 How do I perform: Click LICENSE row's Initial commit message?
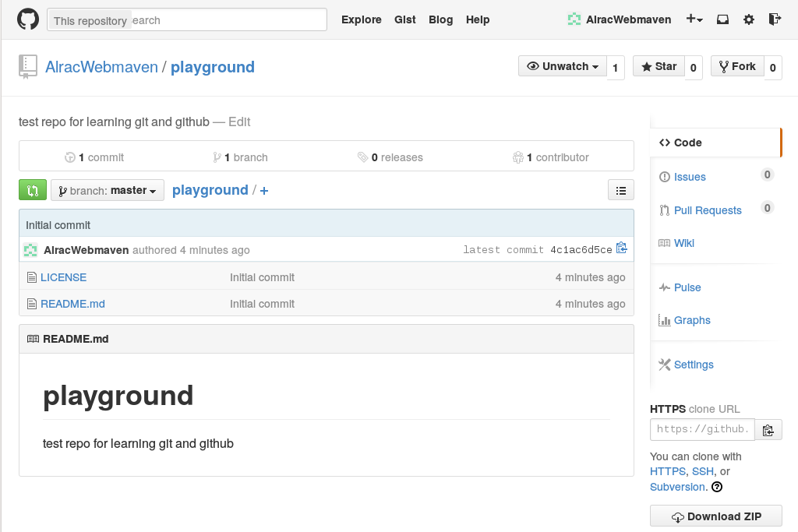[x=262, y=277]
